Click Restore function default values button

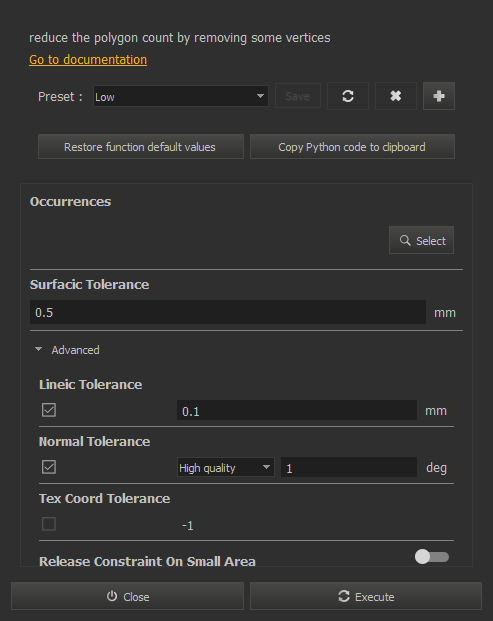141,147
